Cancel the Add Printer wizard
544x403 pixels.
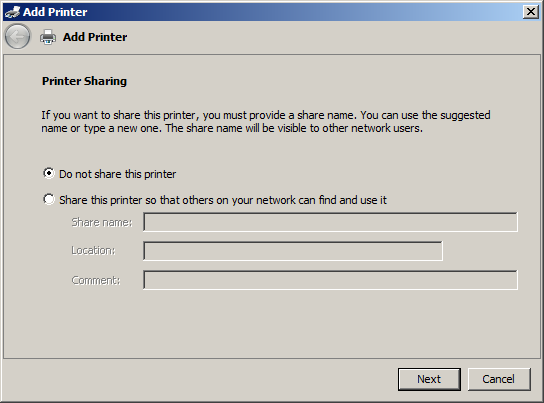pos(499,379)
